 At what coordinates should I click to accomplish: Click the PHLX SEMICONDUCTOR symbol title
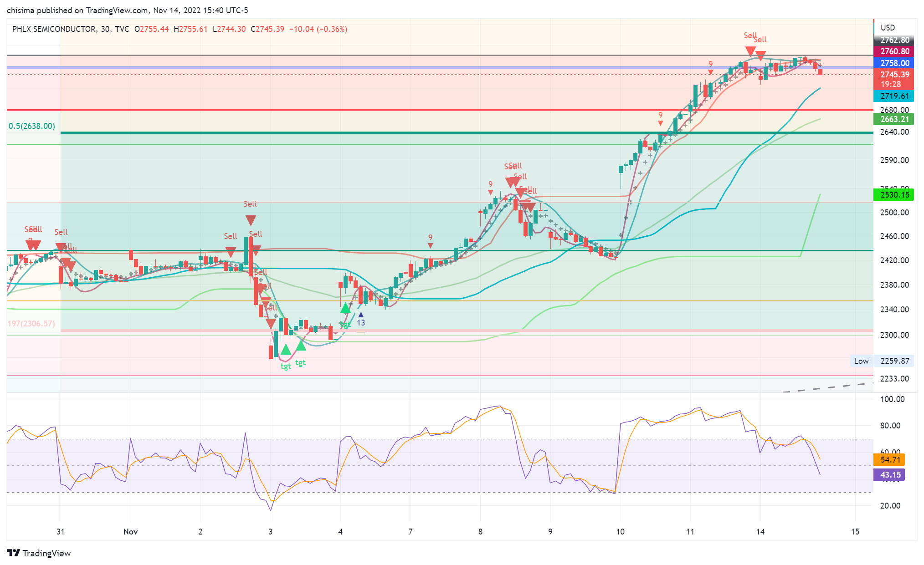[54, 29]
